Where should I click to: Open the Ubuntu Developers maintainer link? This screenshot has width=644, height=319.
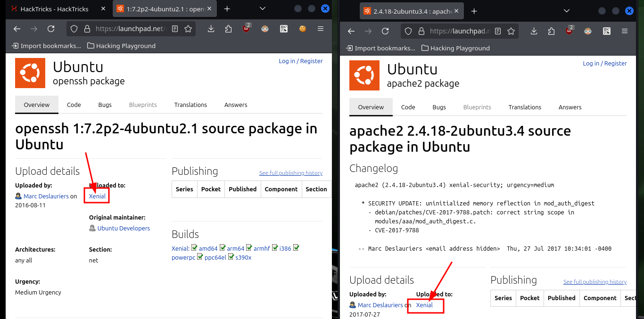click(x=124, y=228)
